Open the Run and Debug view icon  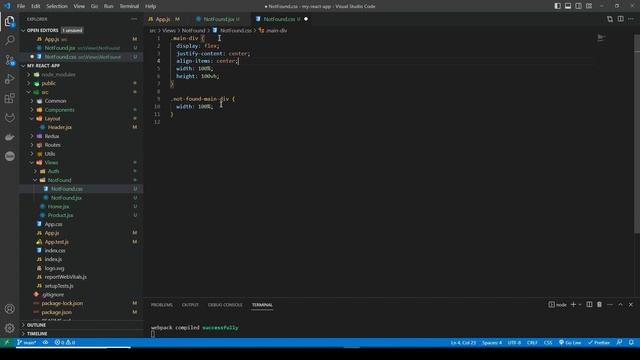[x=9, y=79]
